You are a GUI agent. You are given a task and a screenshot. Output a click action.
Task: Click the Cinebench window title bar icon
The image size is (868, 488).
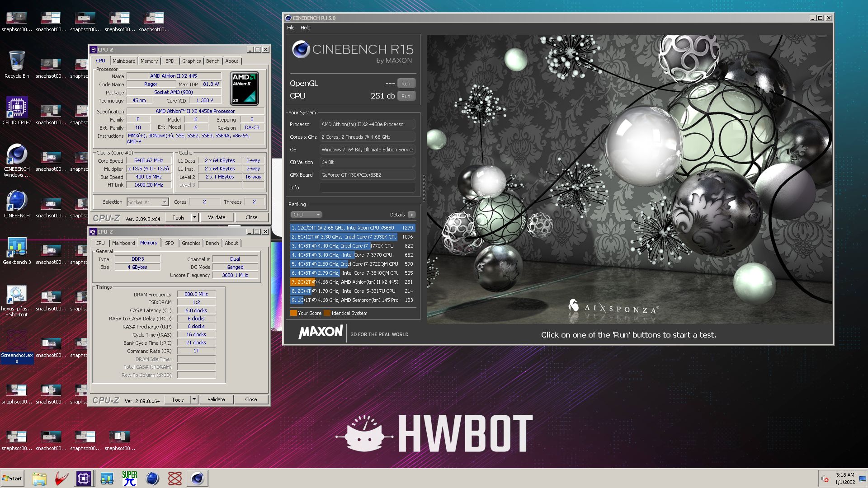[288, 18]
